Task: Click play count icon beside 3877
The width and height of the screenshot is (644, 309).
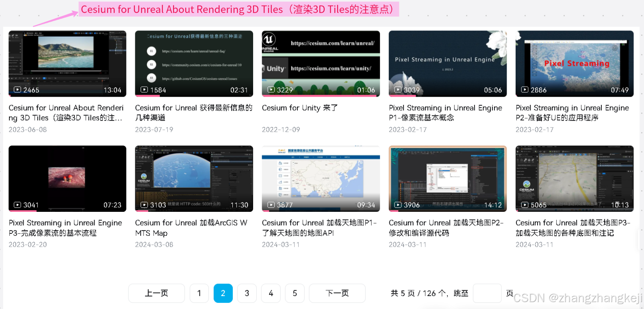Action: tap(271, 205)
